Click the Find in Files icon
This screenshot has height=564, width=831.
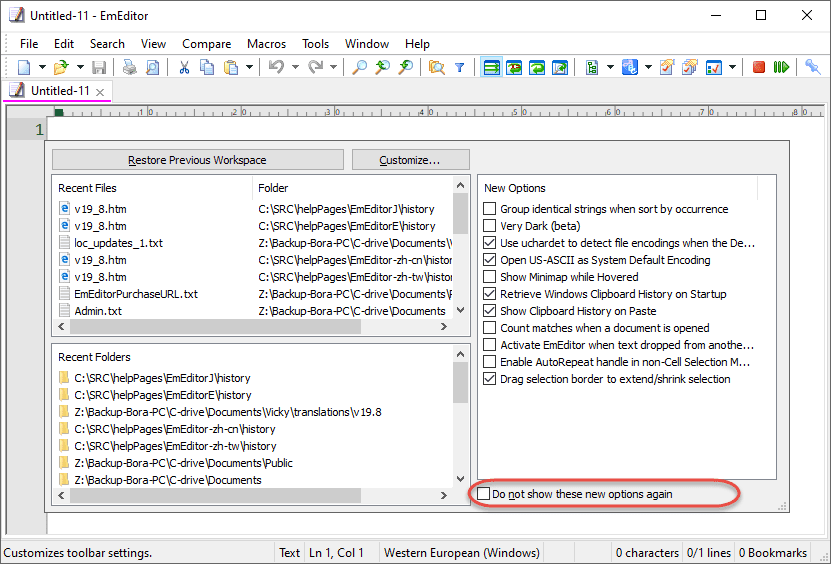[437, 67]
